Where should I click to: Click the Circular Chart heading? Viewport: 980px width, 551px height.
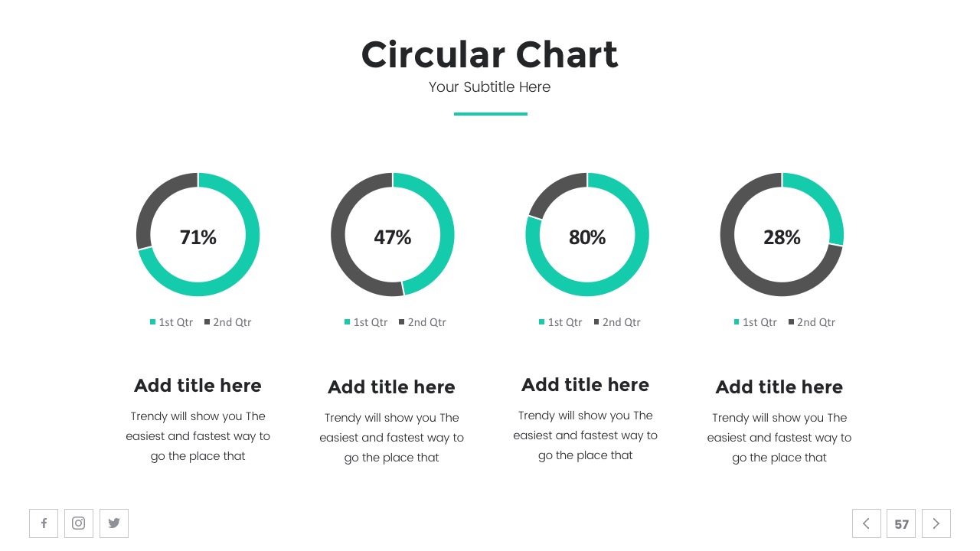point(489,55)
